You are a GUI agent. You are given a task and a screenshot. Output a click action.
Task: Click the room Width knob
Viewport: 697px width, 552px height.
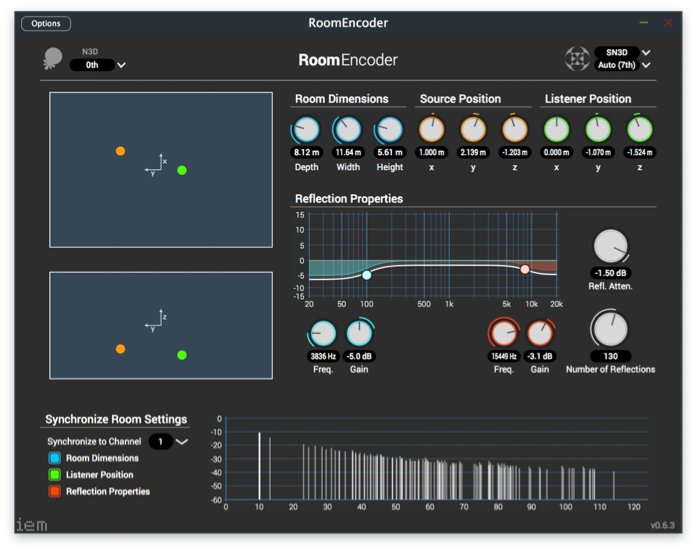(x=347, y=130)
